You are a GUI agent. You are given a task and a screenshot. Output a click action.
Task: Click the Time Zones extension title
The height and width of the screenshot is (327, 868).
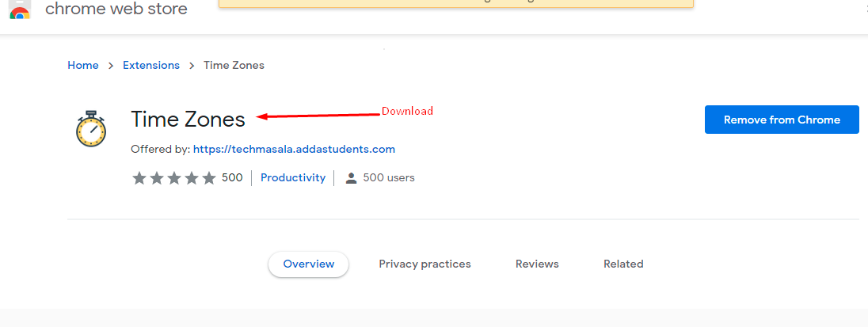click(188, 120)
